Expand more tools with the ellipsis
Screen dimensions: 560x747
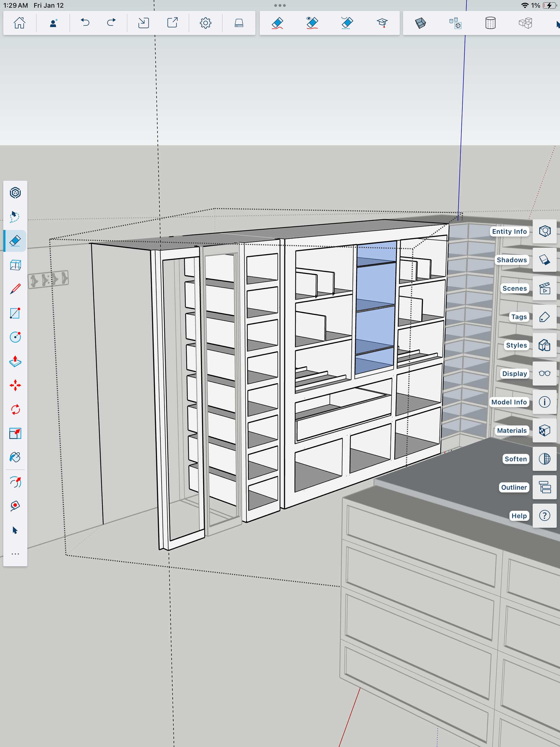[x=15, y=554]
